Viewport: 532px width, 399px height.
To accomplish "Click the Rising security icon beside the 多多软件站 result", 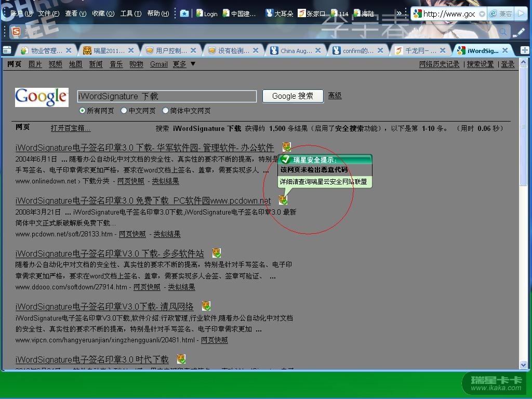I will pyautogui.click(x=217, y=253).
